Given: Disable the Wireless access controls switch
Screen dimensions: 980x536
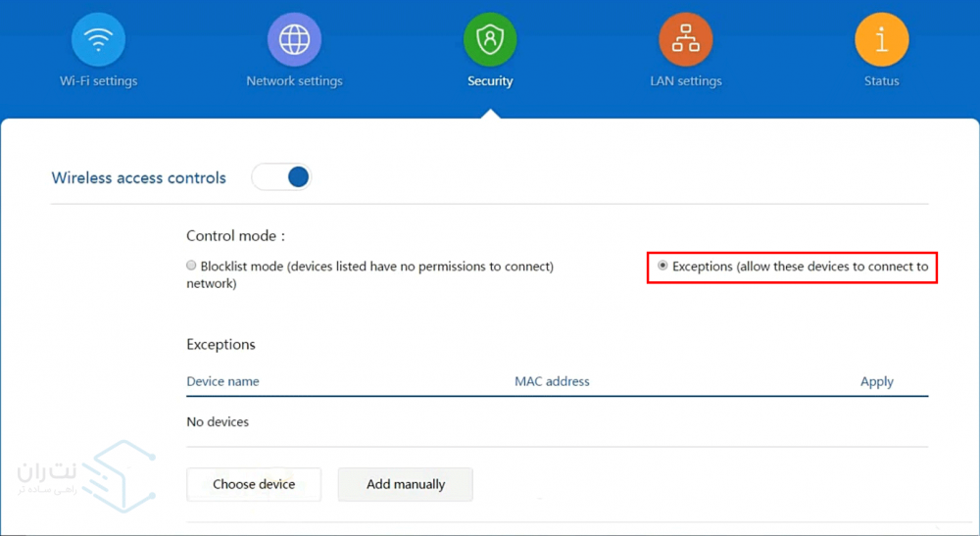Looking at the screenshot, I should (282, 177).
